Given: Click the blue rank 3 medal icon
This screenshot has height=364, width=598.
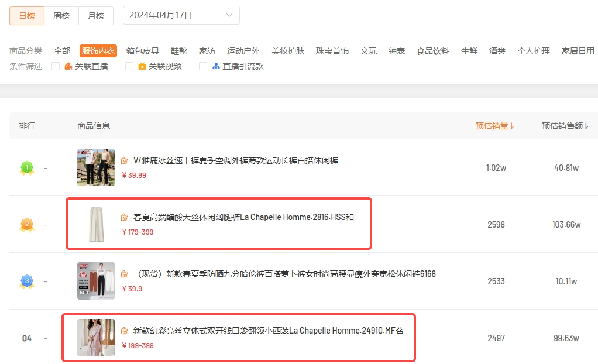Looking at the screenshot, I should (x=26, y=281).
